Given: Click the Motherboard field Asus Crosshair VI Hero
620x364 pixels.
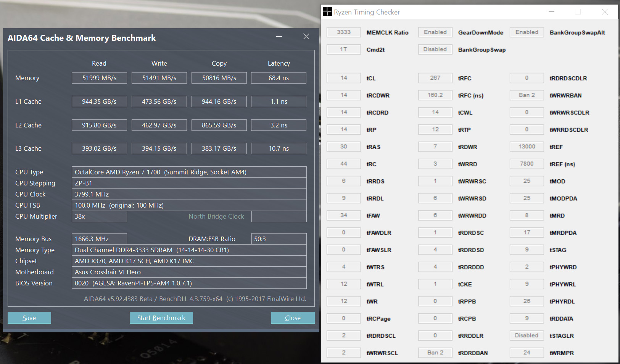Looking at the screenshot, I should (x=189, y=272).
